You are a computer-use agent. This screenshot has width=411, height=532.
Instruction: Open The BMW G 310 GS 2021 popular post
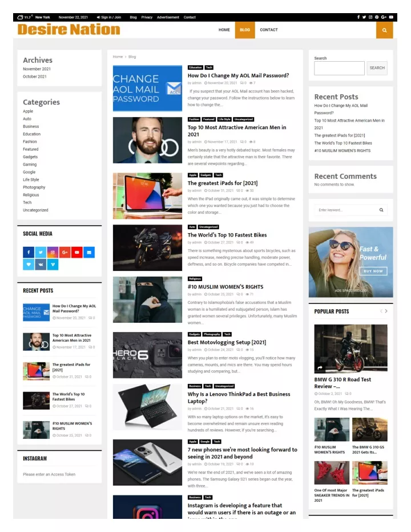point(369,450)
